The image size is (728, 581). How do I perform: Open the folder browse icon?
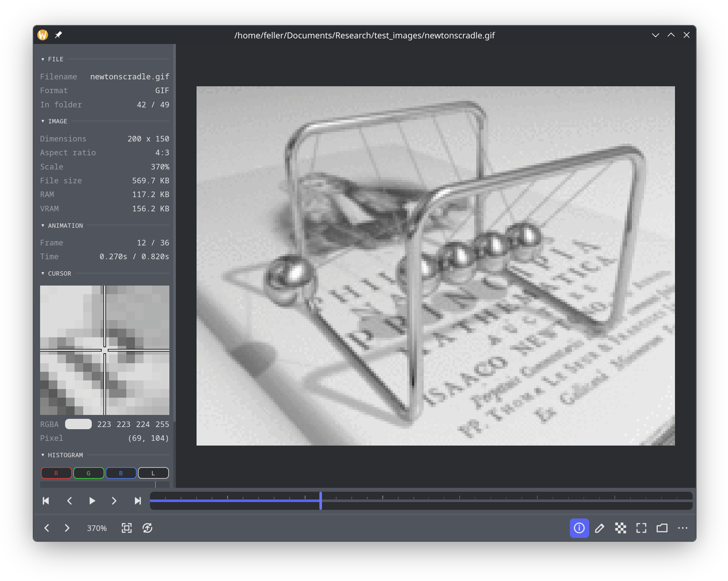pos(662,528)
